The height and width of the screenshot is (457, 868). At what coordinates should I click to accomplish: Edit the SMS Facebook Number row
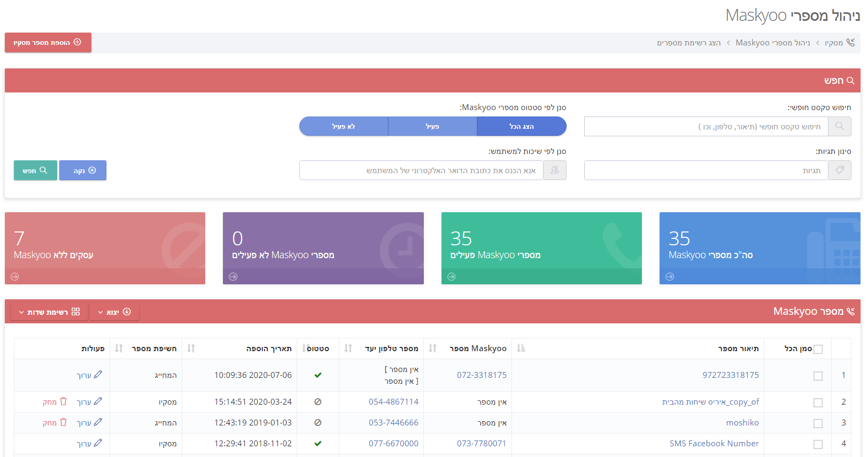click(90, 444)
